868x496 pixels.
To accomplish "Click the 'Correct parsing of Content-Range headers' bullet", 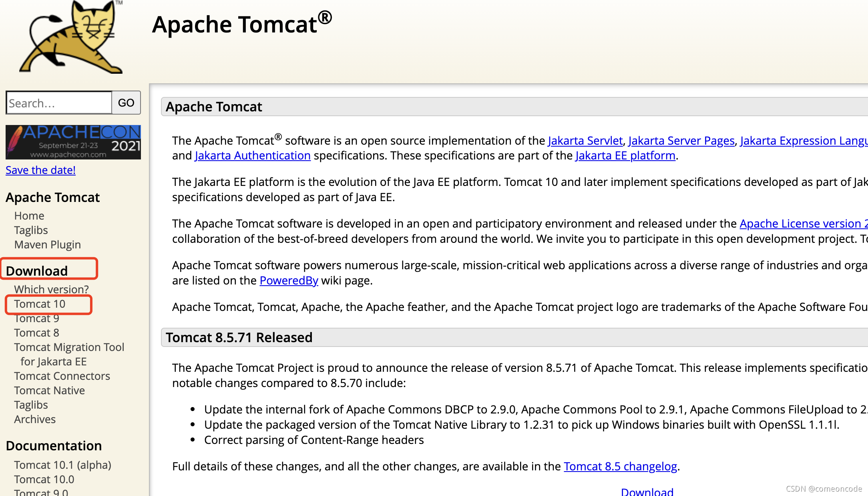I will click(x=314, y=440).
